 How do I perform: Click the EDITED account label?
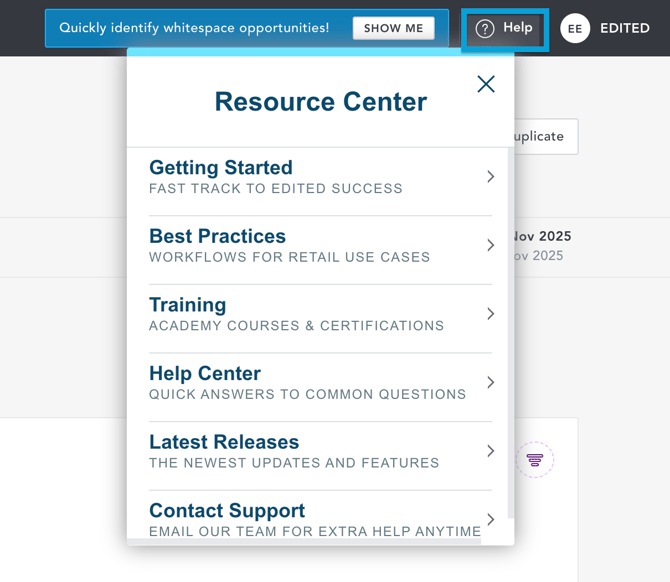tap(625, 29)
